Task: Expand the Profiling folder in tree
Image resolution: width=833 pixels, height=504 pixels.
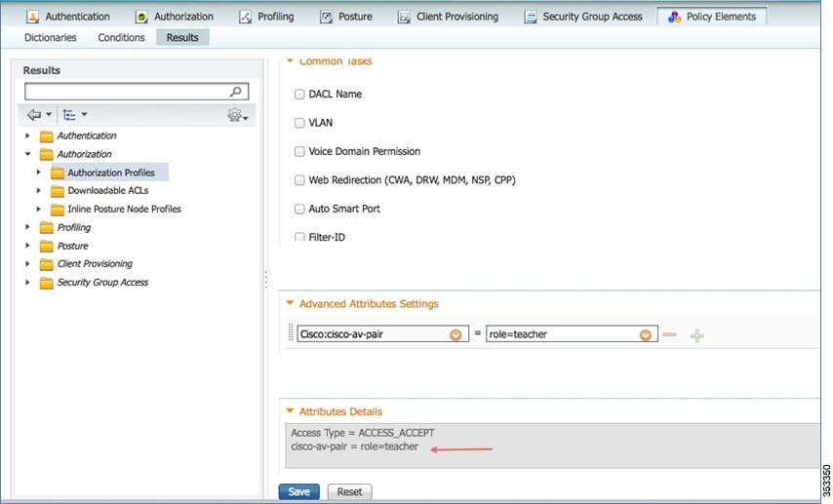Action: click(27, 227)
